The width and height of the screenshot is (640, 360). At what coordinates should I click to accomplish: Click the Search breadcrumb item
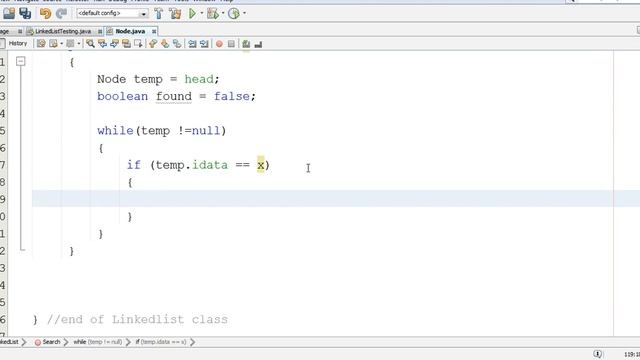(47, 342)
